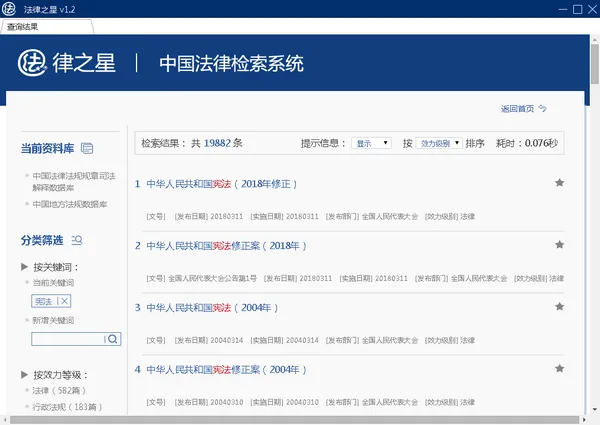Collapse the 按效力等级 section

click(x=24, y=375)
